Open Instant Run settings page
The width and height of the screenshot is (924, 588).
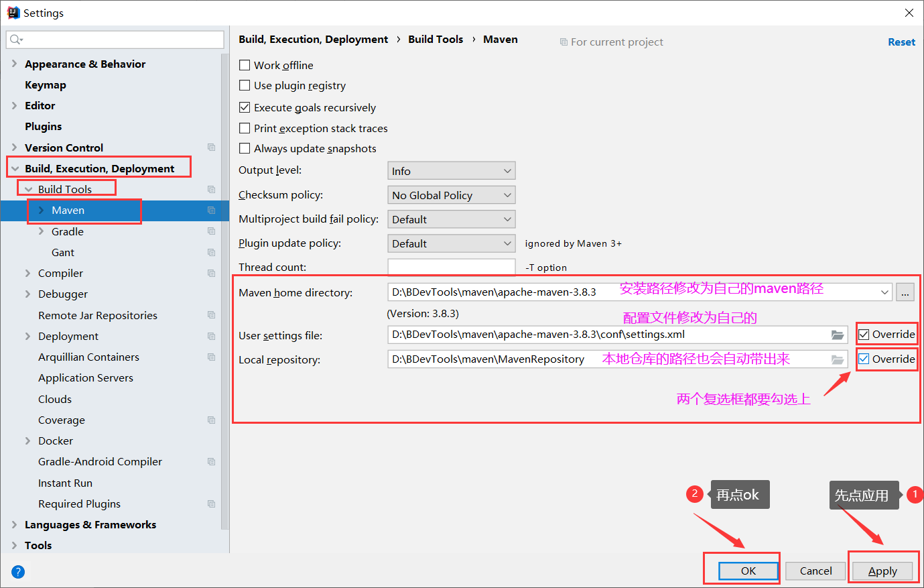(x=65, y=483)
